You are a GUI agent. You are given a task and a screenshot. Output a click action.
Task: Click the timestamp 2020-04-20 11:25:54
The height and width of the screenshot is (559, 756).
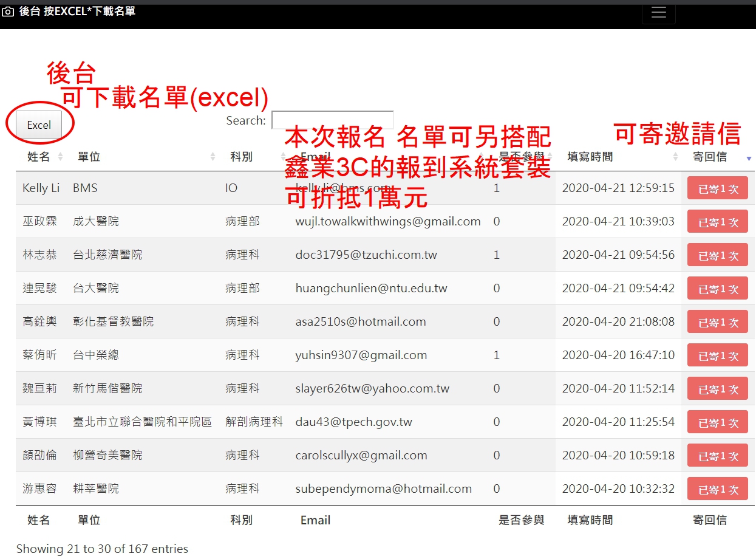618,422
